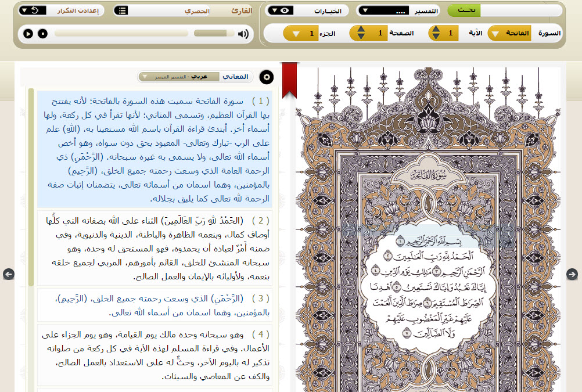
Task: Click the green بحث search button
Action: pos(464,10)
